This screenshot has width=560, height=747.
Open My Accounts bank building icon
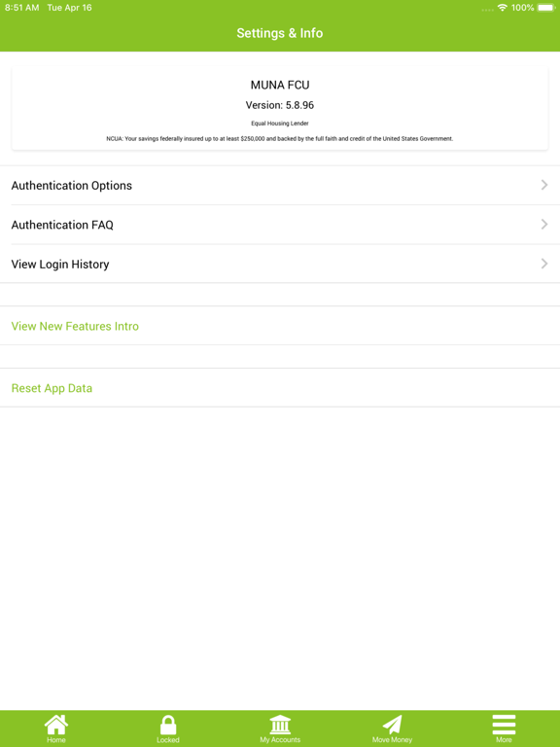280,725
